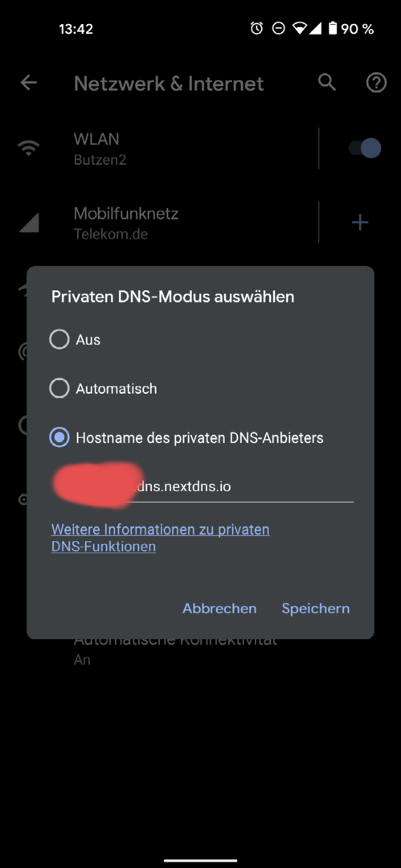Viewport: 401px width, 868px height.
Task: Tap the battery status icon
Action: [333, 28]
